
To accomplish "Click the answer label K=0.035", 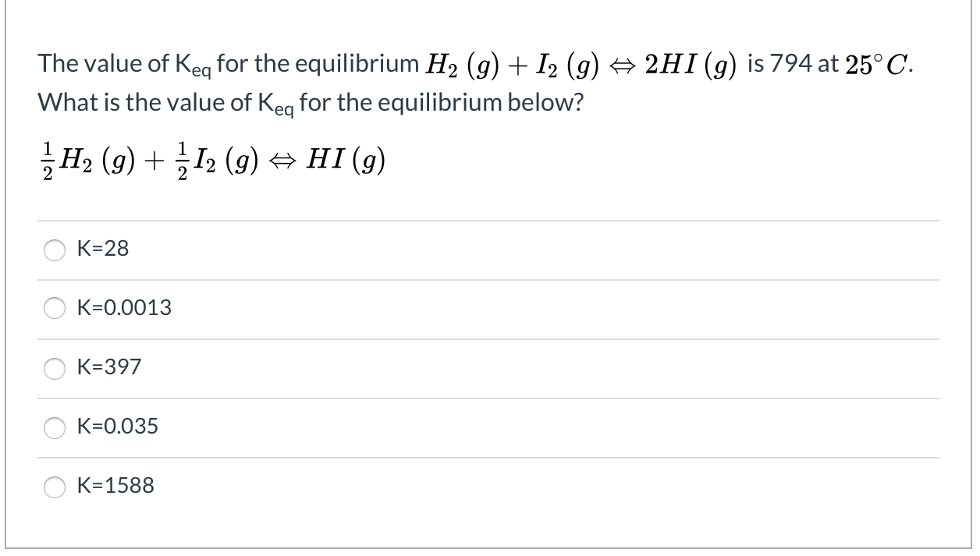I will pos(117,427).
